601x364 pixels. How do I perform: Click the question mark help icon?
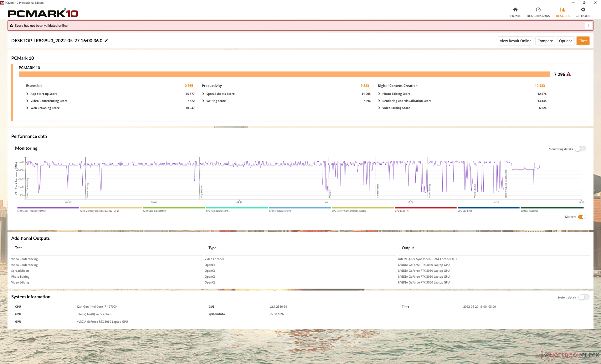tap(588, 26)
